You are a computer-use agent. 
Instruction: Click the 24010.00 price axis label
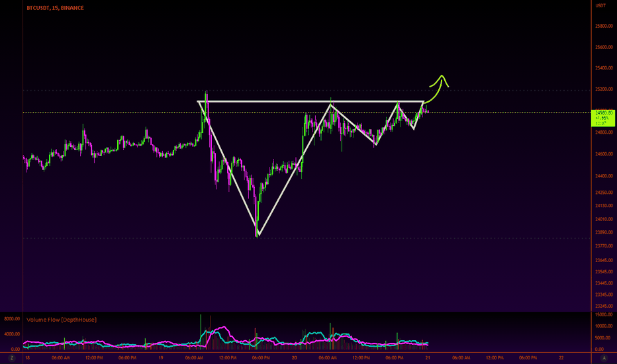[x=604, y=219]
